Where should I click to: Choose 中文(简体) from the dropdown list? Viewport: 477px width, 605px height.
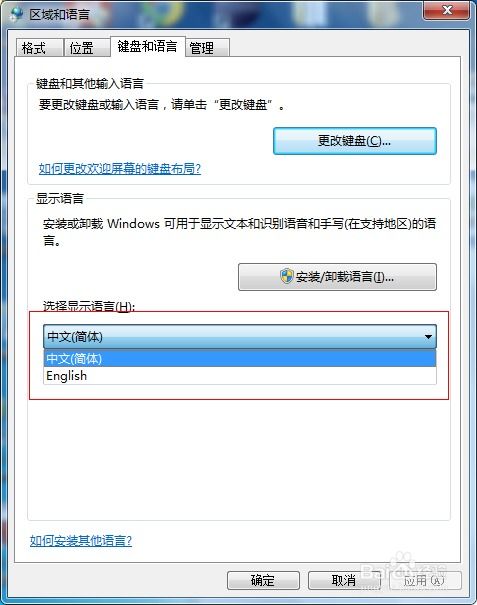240,359
